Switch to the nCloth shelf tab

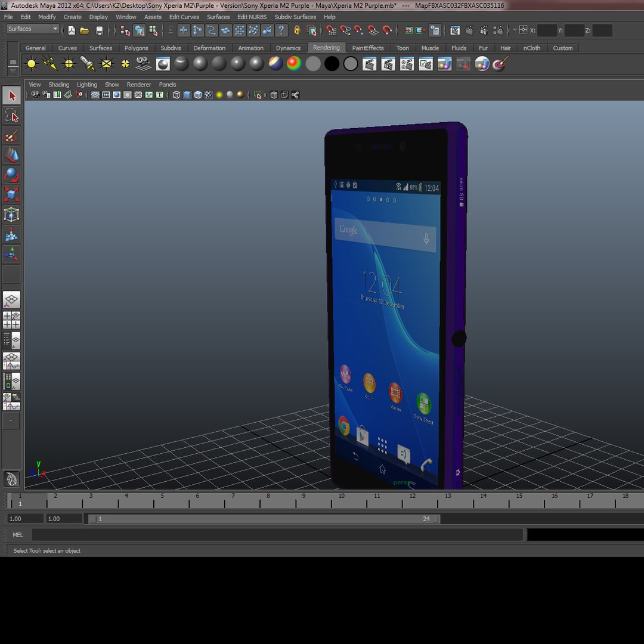point(532,48)
